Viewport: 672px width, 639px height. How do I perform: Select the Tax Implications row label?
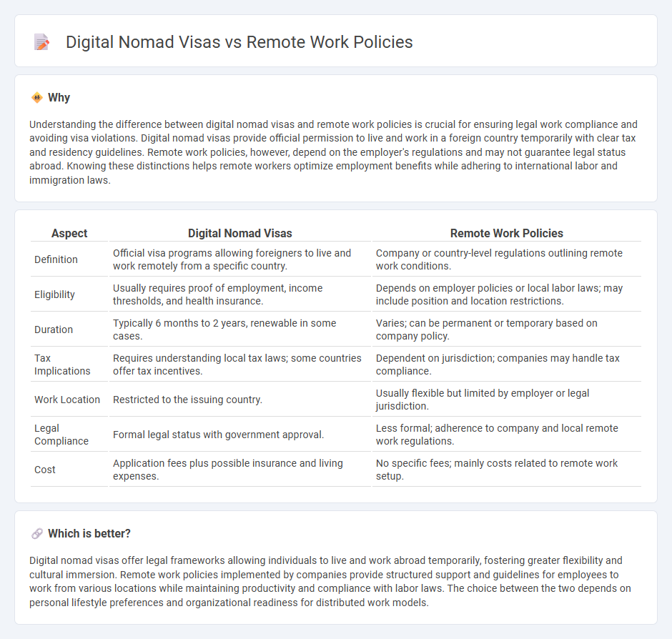pyautogui.click(x=62, y=365)
